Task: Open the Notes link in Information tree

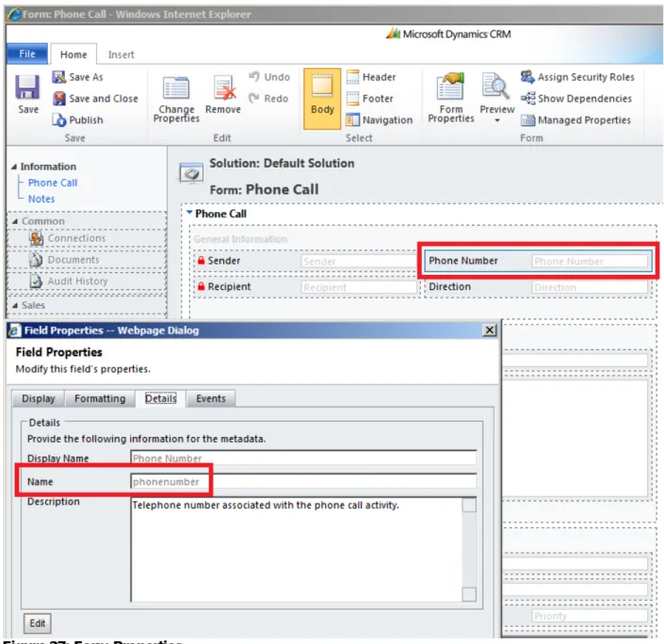Action: (x=41, y=199)
